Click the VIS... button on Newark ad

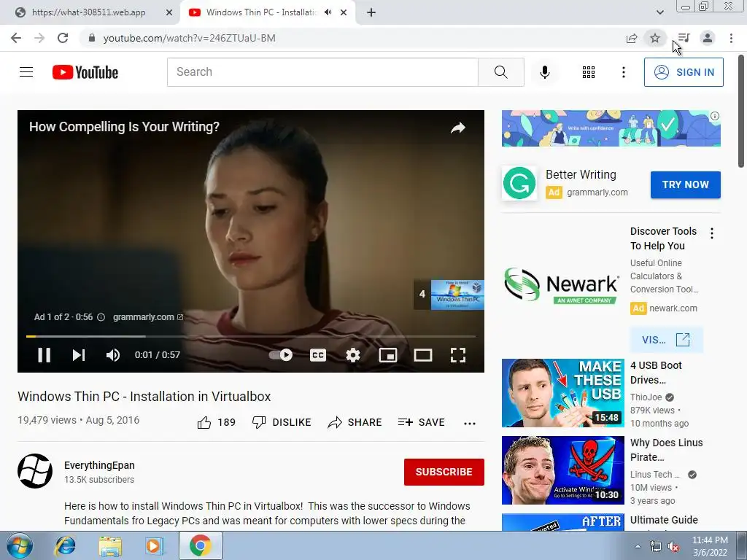click(x=666, y=340)
